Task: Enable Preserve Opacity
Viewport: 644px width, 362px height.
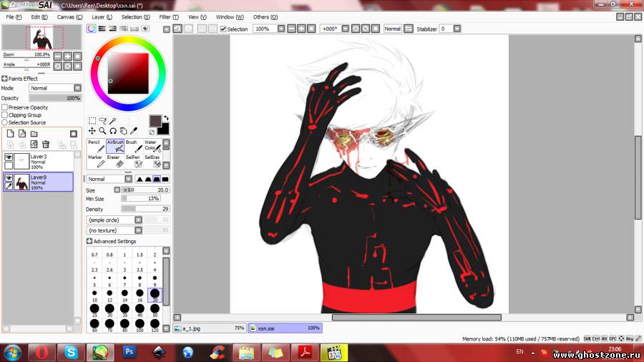Action: click(x=5, y=107)
